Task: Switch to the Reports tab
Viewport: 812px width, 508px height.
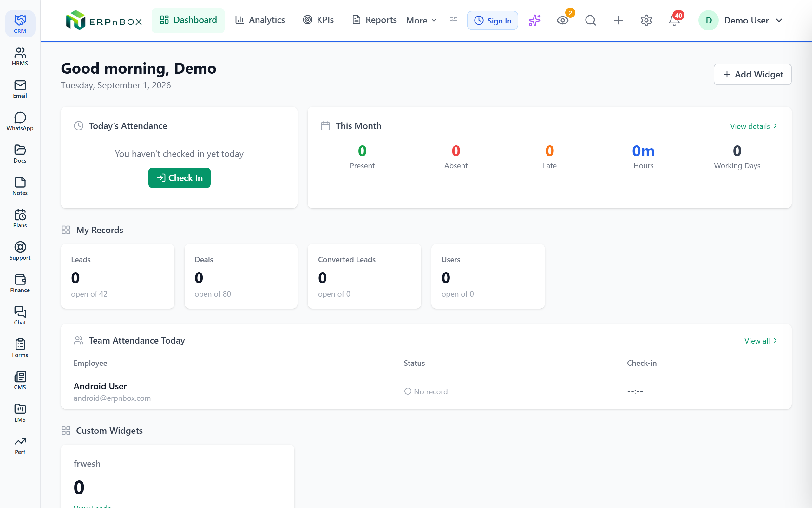Action: pyautogui.click(x=374, y=20)
